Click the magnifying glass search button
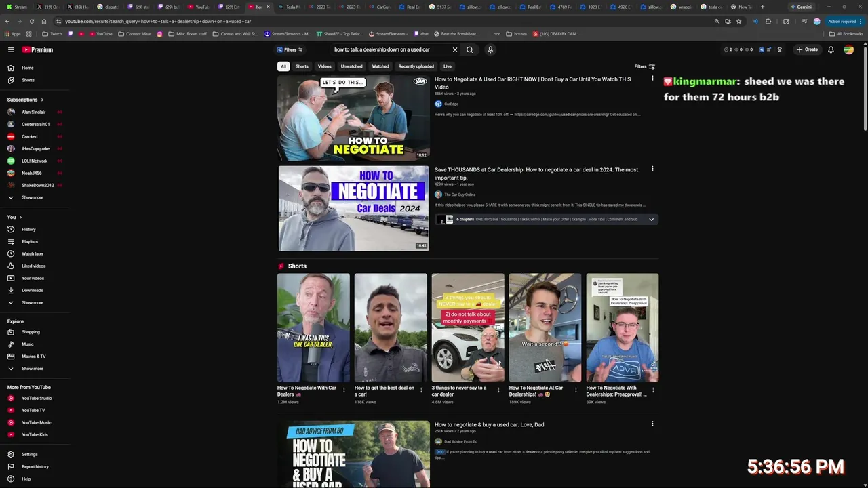 coord(469,49)
